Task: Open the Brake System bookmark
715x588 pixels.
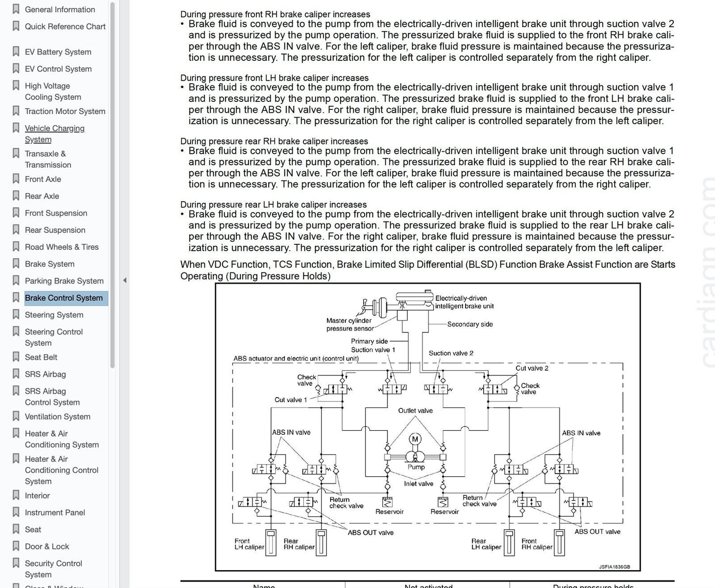Action: pos(49,264)
